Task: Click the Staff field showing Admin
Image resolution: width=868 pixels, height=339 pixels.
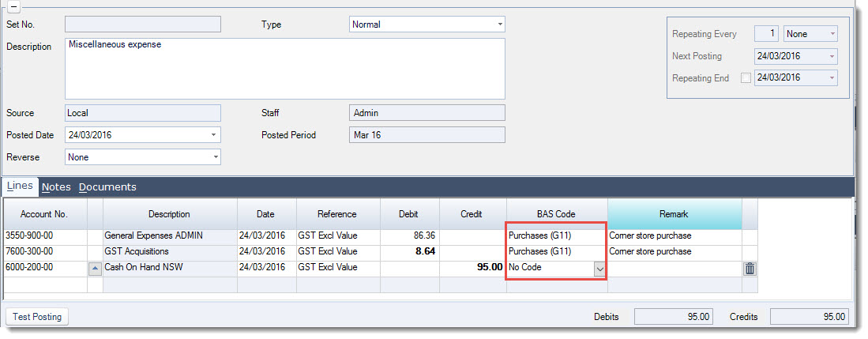Action: click(426, 113)
